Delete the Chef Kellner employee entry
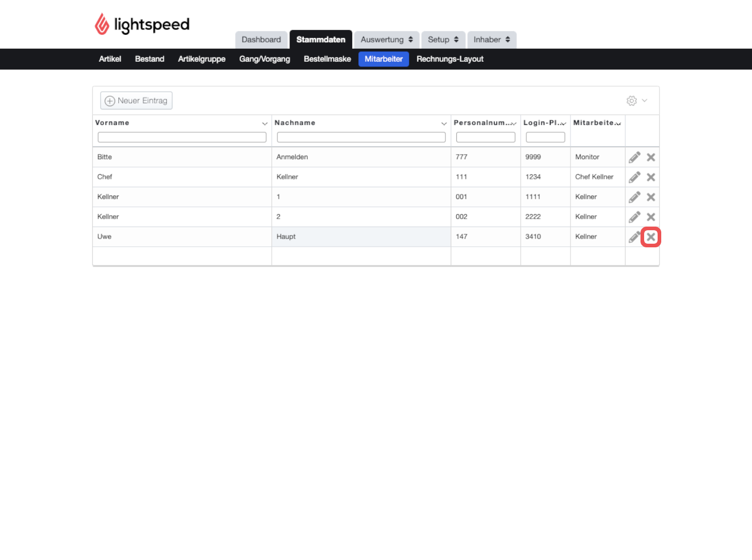 point(651,177)
